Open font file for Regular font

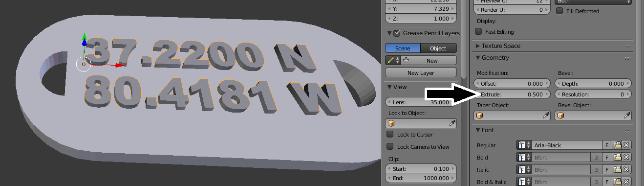617,145
